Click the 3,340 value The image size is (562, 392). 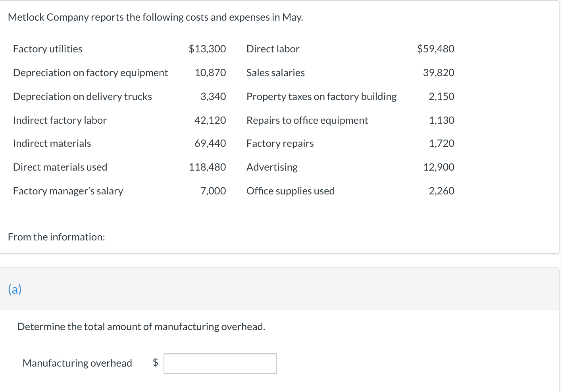click(213, 96)
